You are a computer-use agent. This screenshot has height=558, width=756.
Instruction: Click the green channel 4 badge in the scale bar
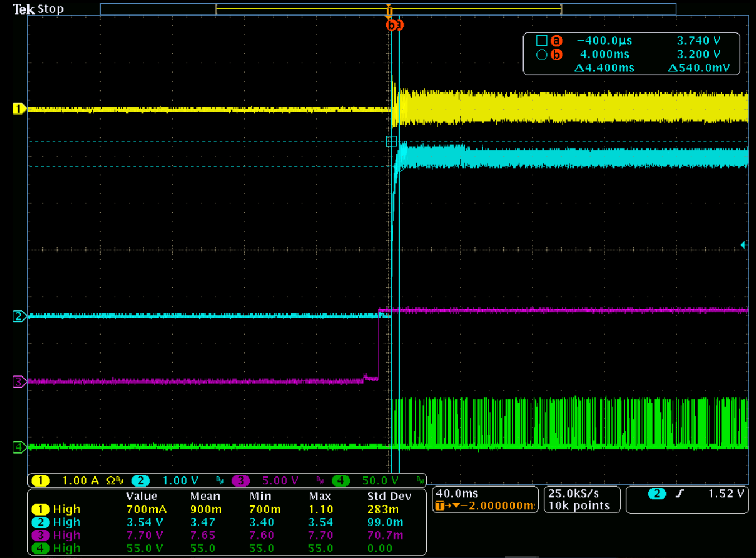coord(341,480)
